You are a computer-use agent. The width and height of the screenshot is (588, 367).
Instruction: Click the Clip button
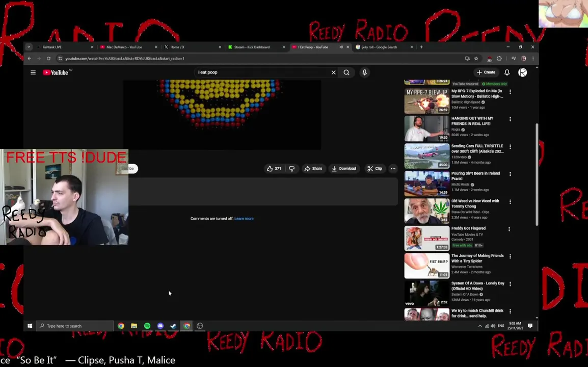[x=375, y=169]
